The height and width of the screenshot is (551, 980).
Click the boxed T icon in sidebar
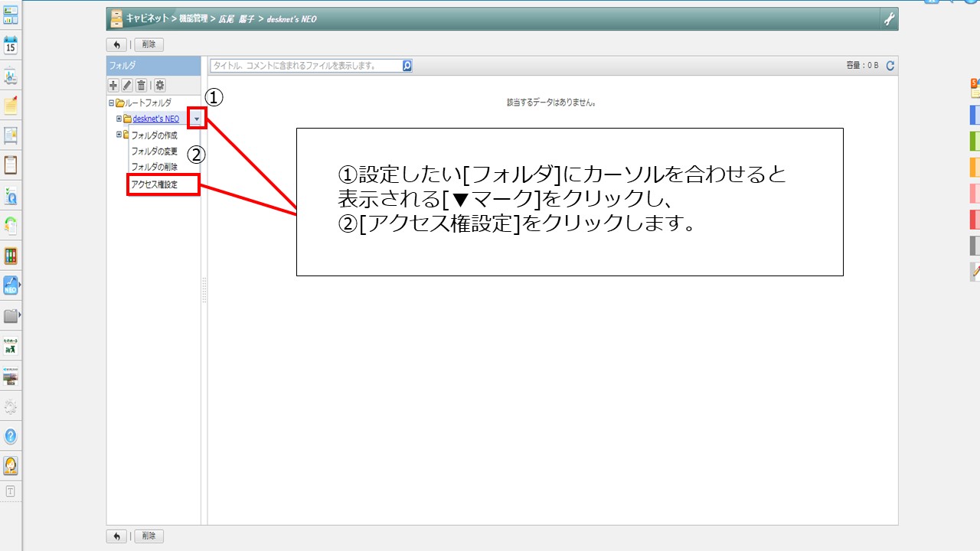[x=11, y=491]
